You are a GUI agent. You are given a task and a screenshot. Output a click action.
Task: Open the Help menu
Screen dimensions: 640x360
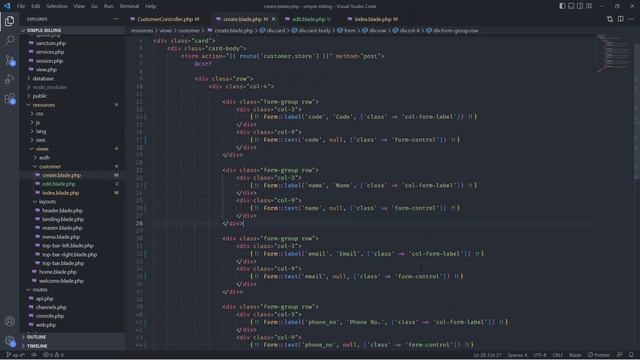click(x=151, y=6)
